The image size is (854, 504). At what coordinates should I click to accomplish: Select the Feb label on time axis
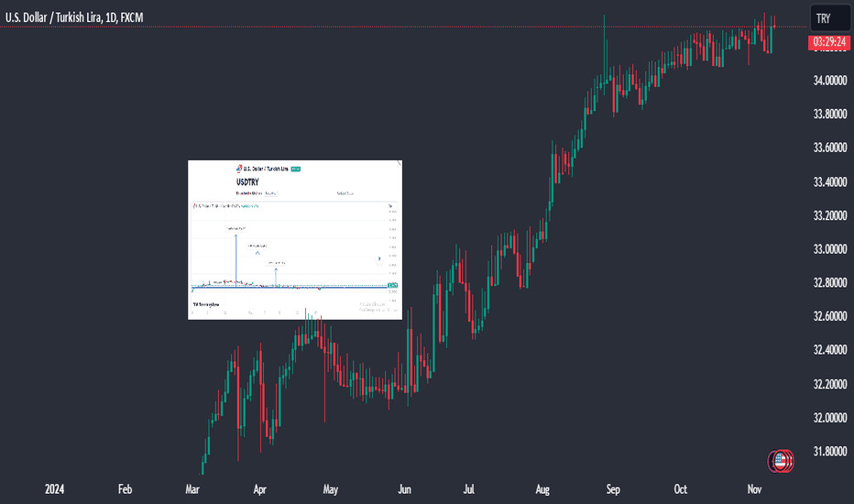[126, 489]
